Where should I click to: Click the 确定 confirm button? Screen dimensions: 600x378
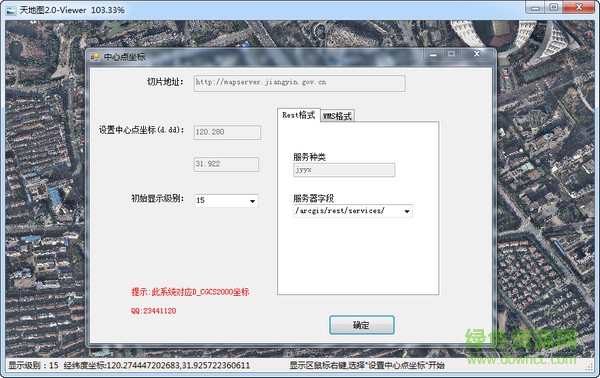point(362,325)
